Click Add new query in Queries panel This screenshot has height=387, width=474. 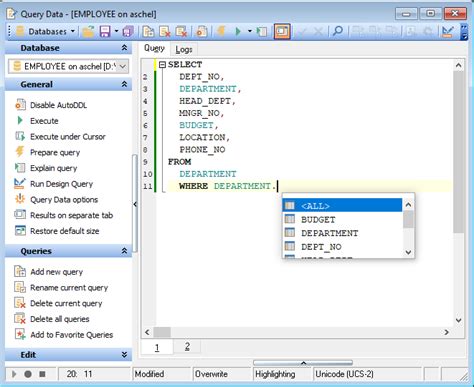coord(49,272)
